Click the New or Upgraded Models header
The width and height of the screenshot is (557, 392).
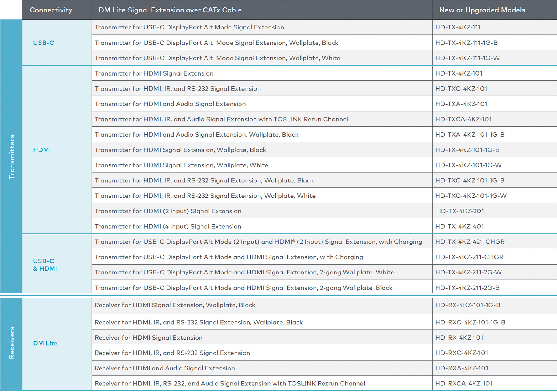[x=482, y=10]
